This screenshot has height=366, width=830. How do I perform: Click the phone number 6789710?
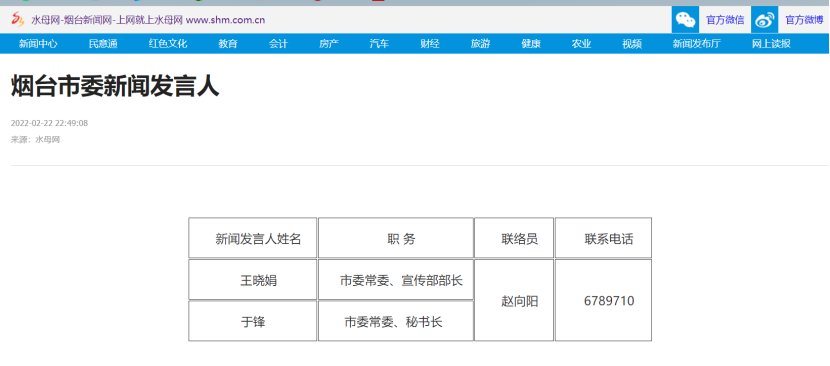pos(609,301)
